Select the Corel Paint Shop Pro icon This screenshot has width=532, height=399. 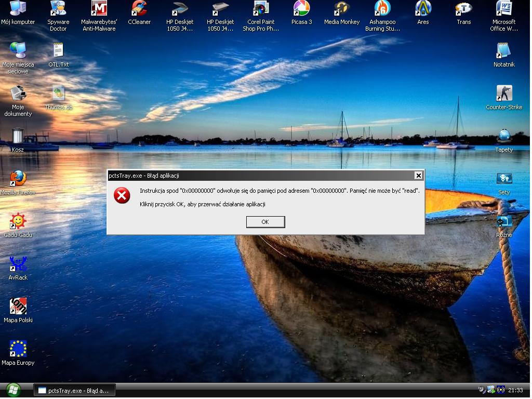click(x=261, y=9)
